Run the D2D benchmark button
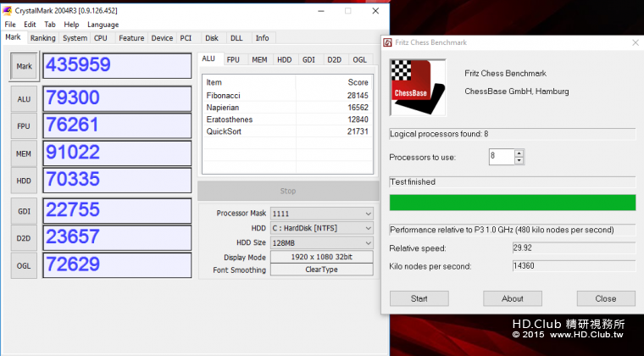Viewport: 644px width, 356px height. (x=24, y=238)
